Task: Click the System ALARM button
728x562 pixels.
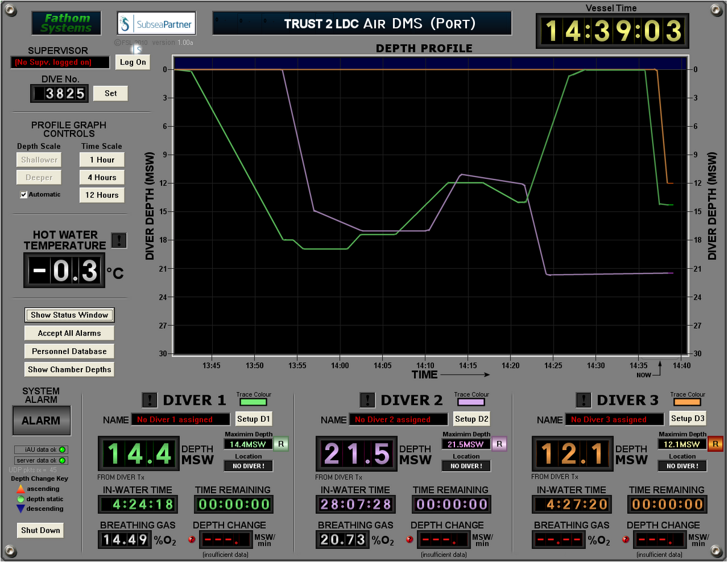Action: 41,420
